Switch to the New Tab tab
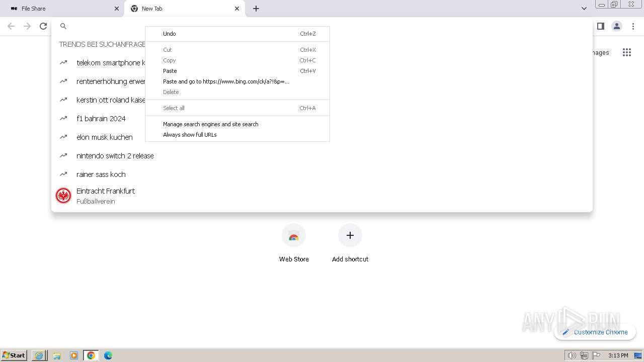644x362 pixels. point(185,9)
